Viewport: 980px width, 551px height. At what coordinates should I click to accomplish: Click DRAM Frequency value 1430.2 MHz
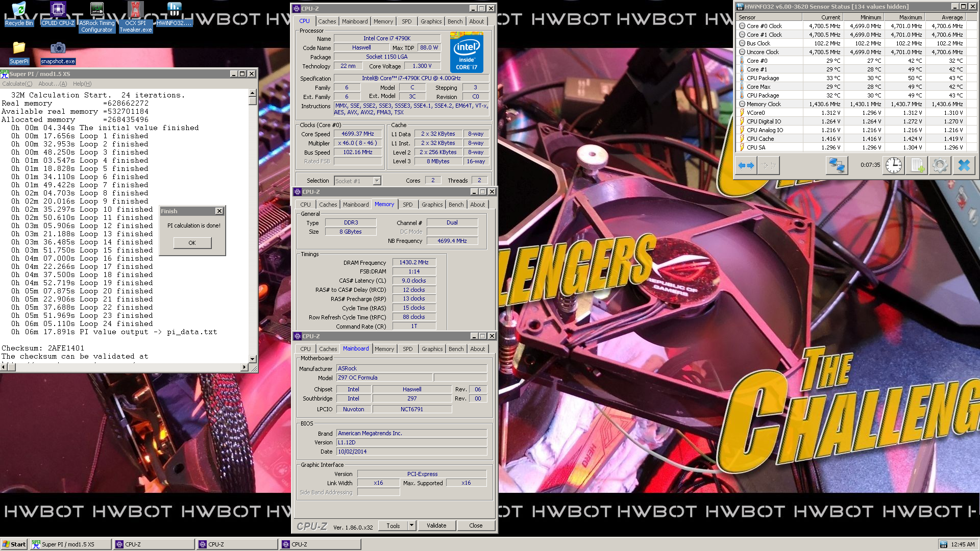point(414,262)
